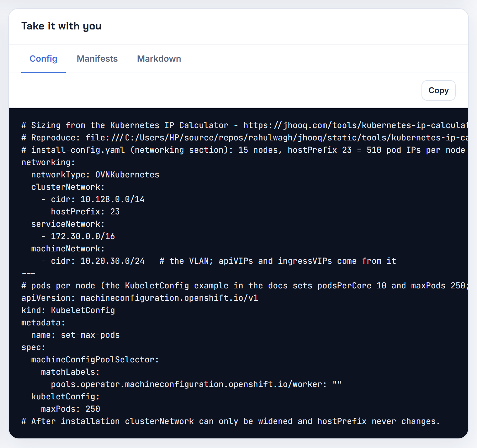The width and height of the screenshot is (477, 448).
Task: Click the 'machineNetwork:' key line
Action: (x=68, y=249)
